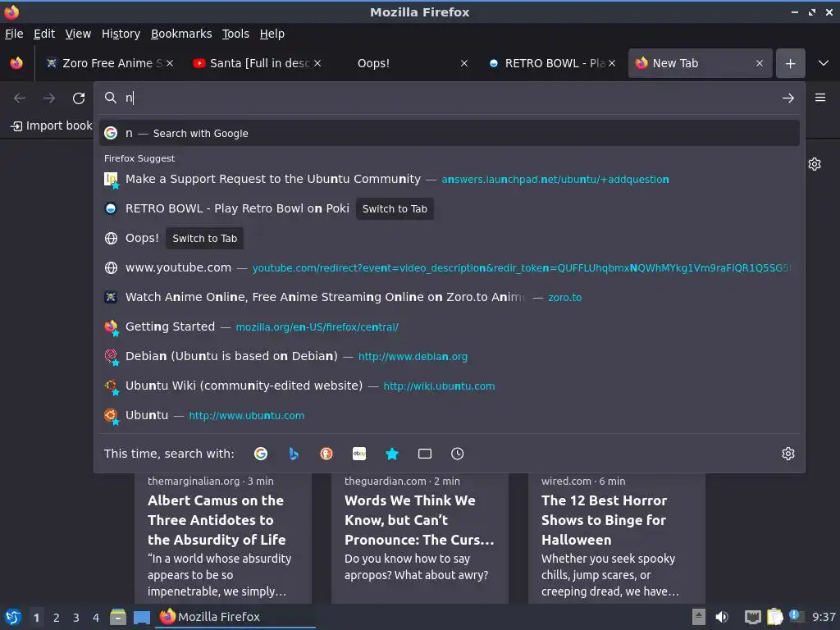Open the clipboard manager tray icon
840x630 pixels.
click(774, 617)
